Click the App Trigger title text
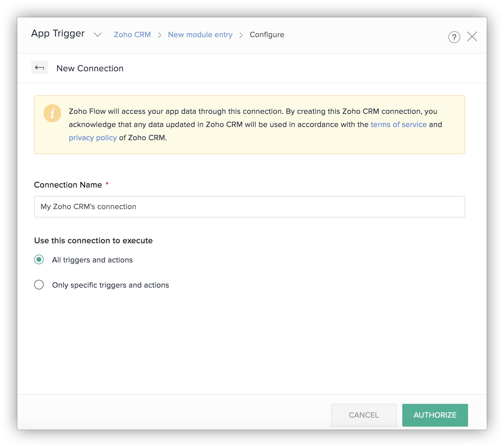The image size is (504, 447). click(58, 34)
